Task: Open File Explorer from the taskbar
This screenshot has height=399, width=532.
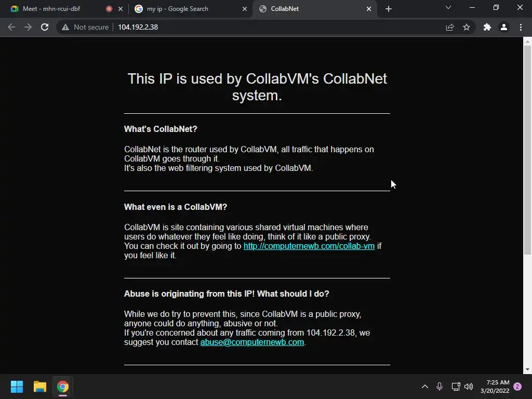Action: tap(39, 387)
